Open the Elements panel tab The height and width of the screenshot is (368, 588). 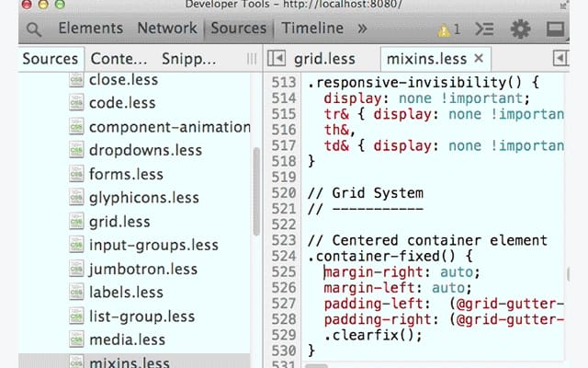pyautogui.click(x=91, y=29)
